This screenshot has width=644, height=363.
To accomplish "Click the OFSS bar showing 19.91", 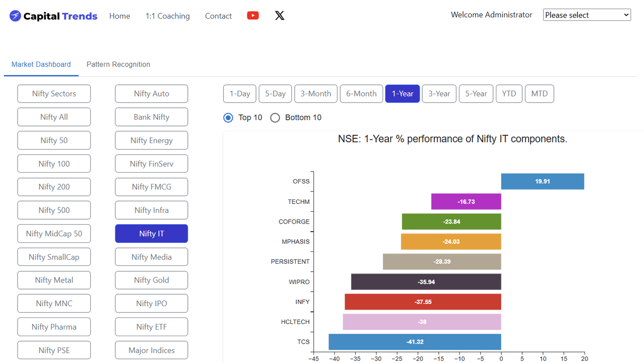I will coord(543,181).
